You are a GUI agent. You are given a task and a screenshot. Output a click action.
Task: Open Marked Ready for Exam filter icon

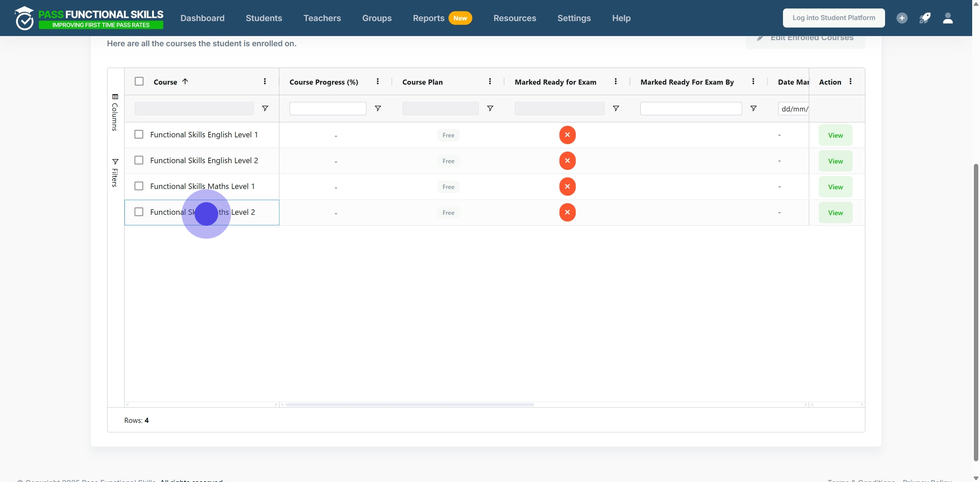[616, 109]
